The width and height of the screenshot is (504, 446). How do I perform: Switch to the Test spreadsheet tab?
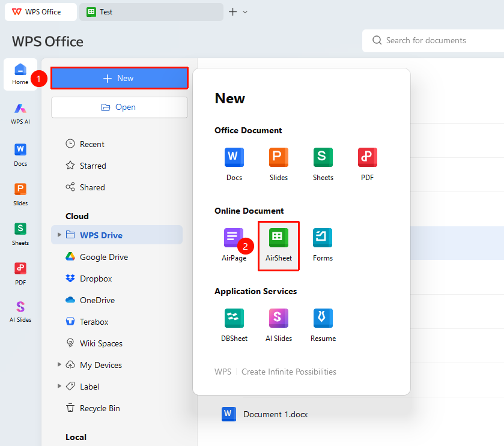point(151,12)
